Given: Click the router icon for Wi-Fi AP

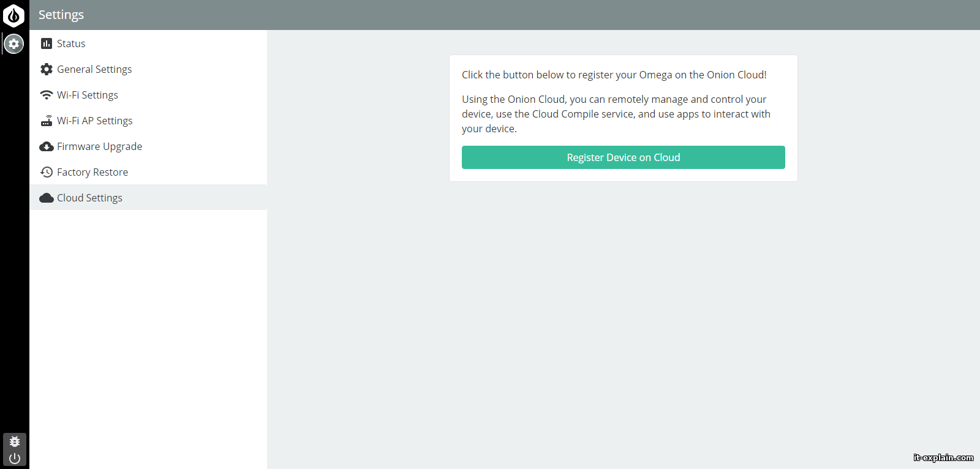Looking at the screenshot, I should point(47,121).
